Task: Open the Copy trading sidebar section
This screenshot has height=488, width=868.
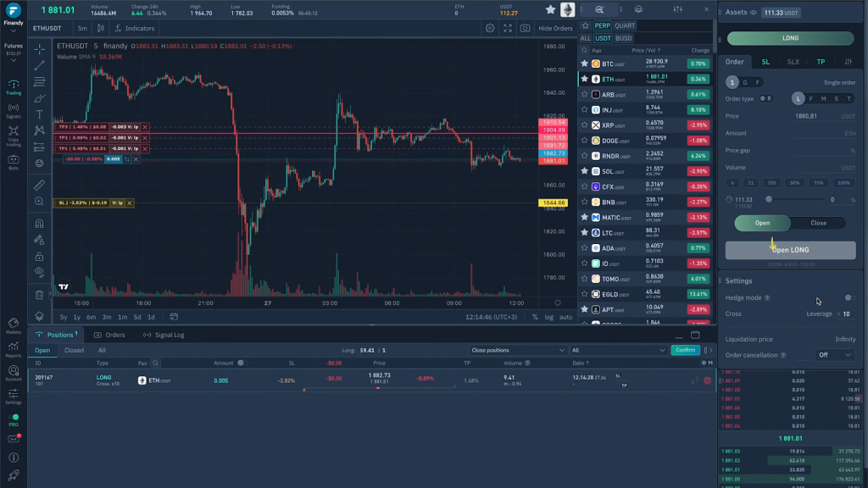Action: [x=14, y=136]
